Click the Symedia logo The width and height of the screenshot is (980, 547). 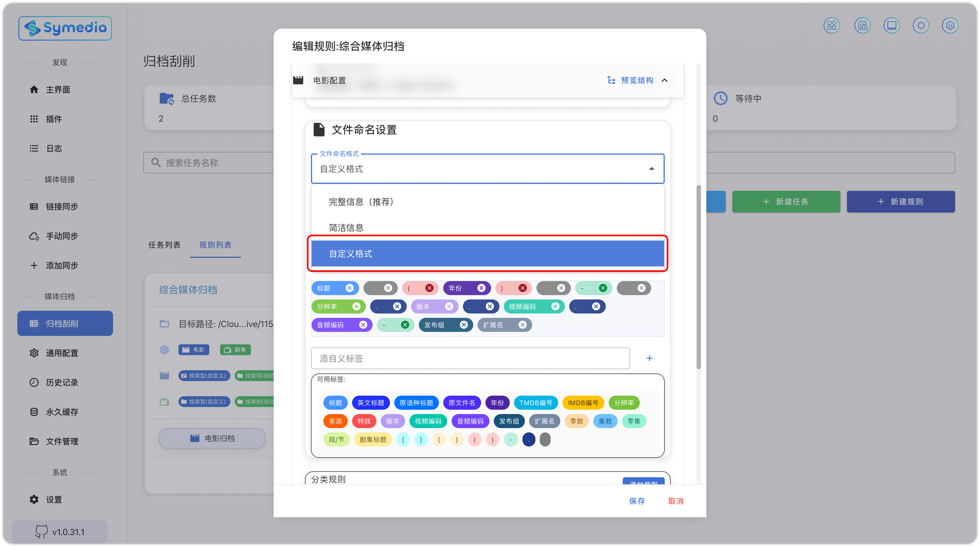pyautogui.click(x=65, y=28)
